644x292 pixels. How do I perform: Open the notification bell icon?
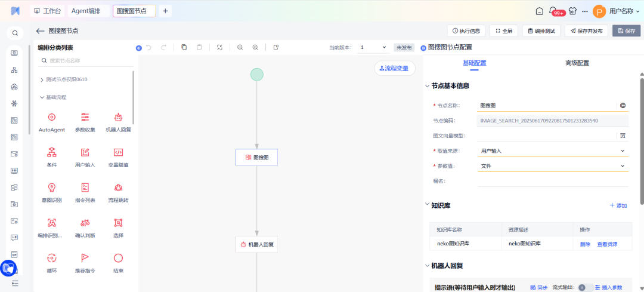[555, 11]
